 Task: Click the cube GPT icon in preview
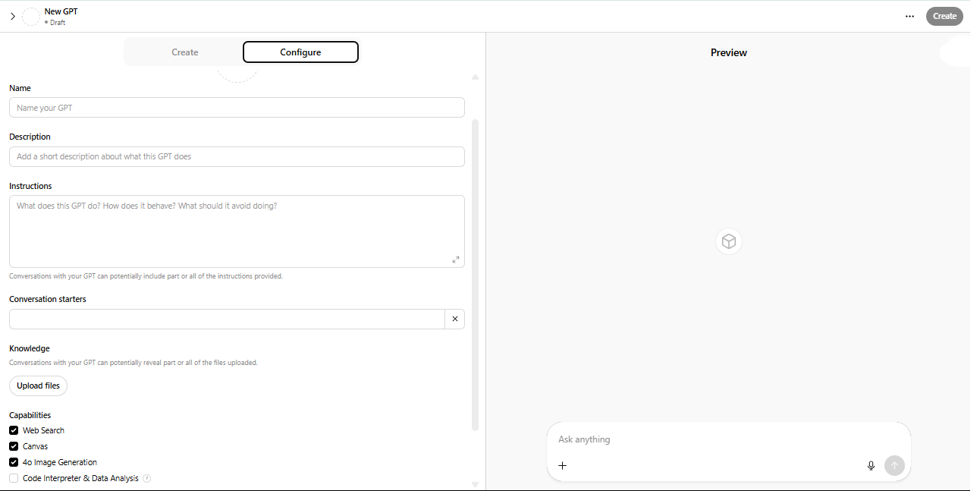point(729,241)
